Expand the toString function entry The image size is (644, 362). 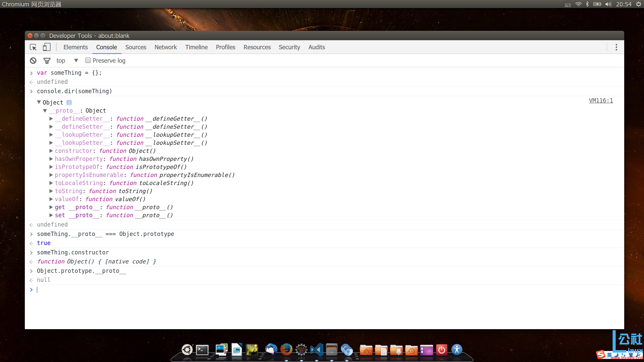click(x=51, y=191)
